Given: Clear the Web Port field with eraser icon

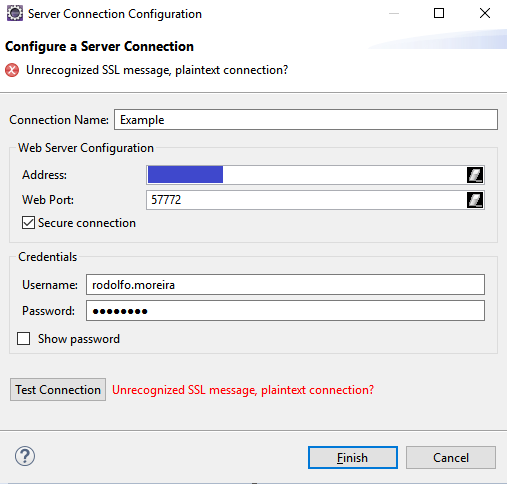Looking at the screenshot, I should pos(475,200).
